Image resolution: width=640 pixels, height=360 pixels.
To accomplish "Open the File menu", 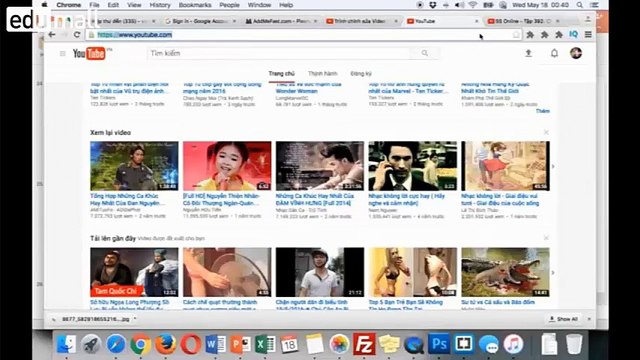I will [94, 5].
